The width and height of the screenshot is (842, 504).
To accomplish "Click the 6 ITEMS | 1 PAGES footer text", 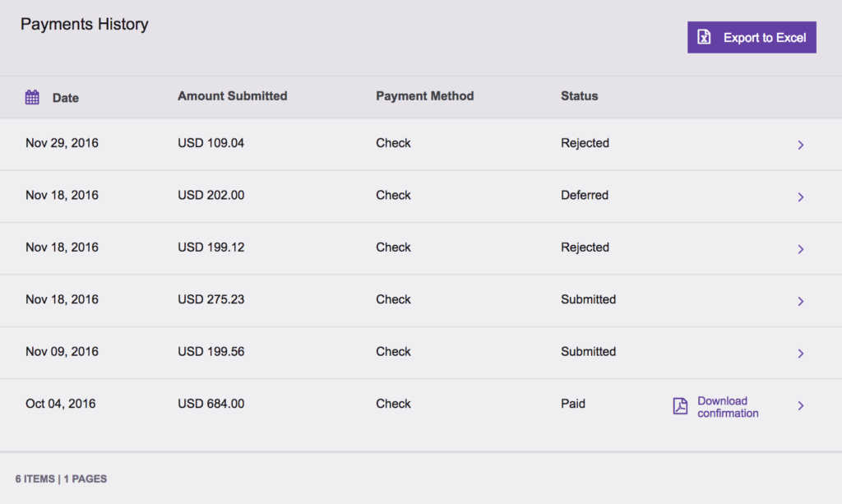I will point(61,479).
